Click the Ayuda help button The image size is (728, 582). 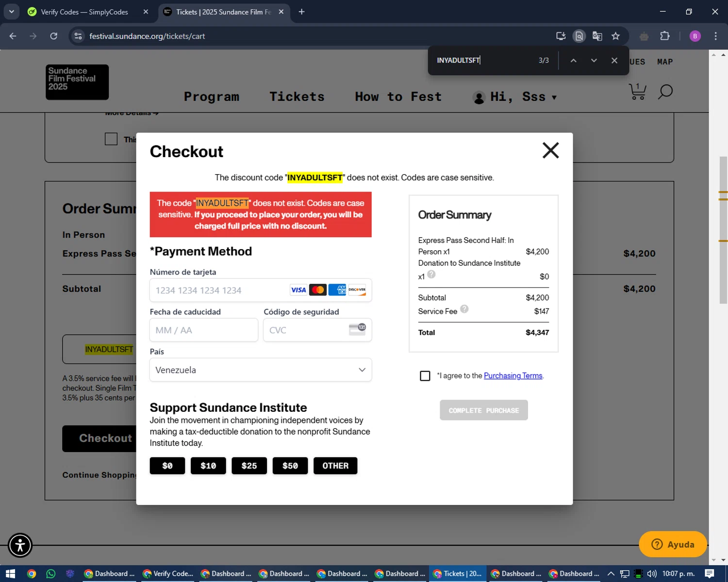673,544
